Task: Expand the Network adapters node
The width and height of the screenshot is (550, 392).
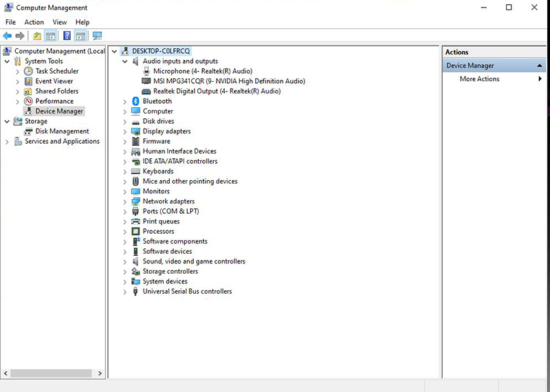Action: tap(125, 202)
